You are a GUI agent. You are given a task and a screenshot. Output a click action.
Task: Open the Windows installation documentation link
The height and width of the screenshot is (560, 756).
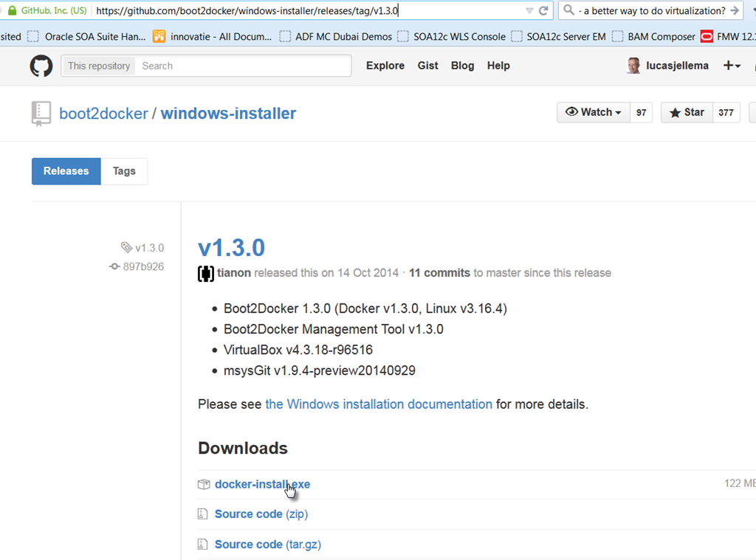379,404
